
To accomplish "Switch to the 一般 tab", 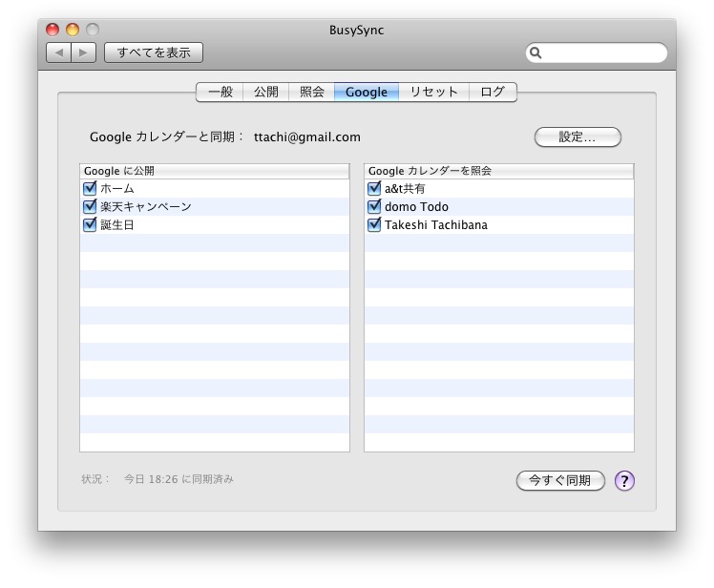I will [220, 93].
